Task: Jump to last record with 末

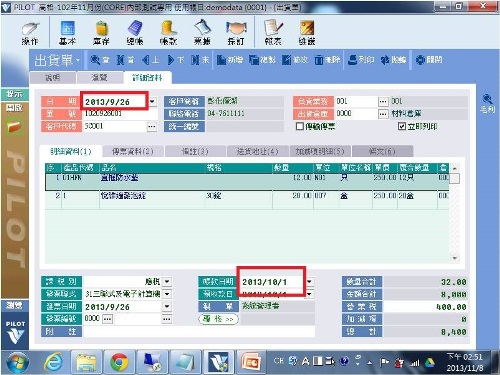Action: pyautogui.click(x=200, y=60)
